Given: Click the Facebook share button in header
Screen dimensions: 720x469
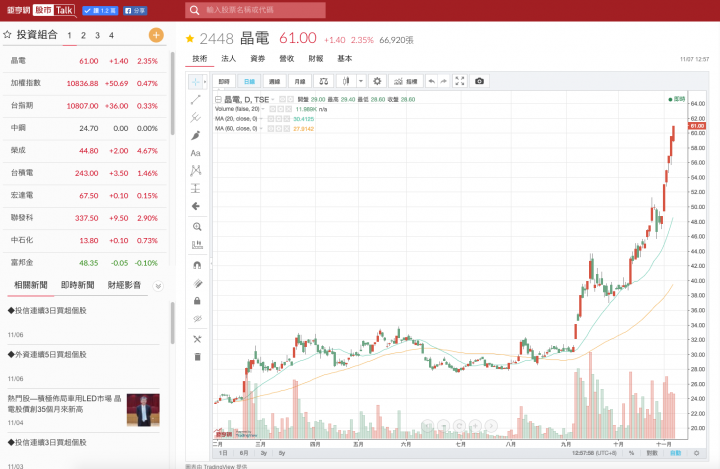Looking at the screenshot, I should pyautogui.click(x=135, y=10).
